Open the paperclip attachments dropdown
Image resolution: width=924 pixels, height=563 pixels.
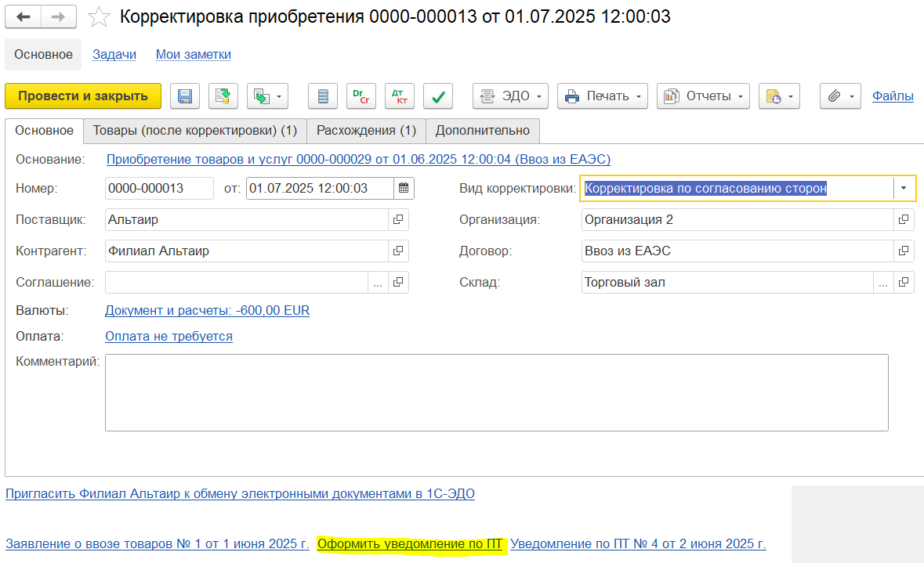click(840, 96)
